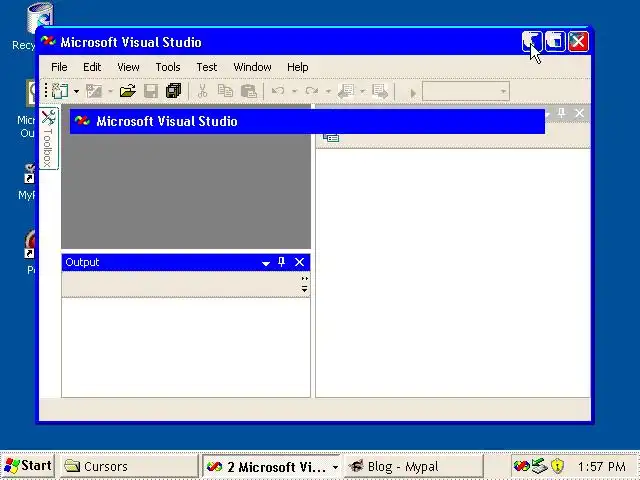This screenshot has width=640, height=480.
Task: Toggle the Output panel auto-hide pin
Action: 281,262
